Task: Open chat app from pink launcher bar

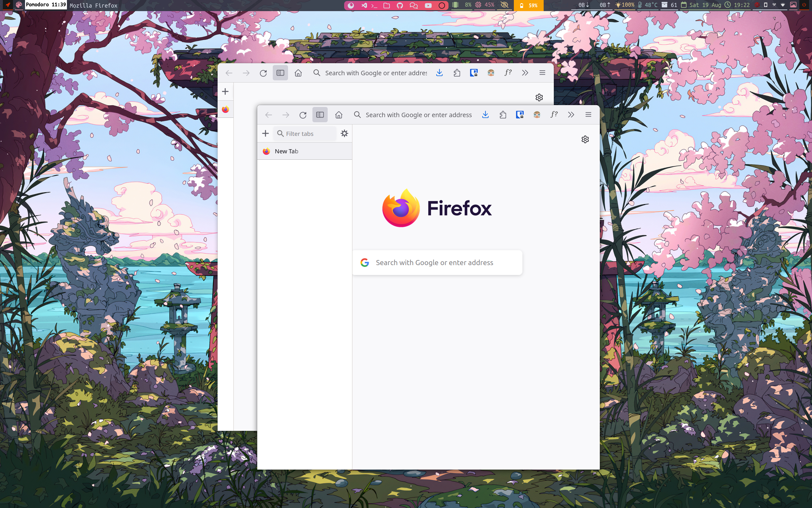Action: point(414,5)
